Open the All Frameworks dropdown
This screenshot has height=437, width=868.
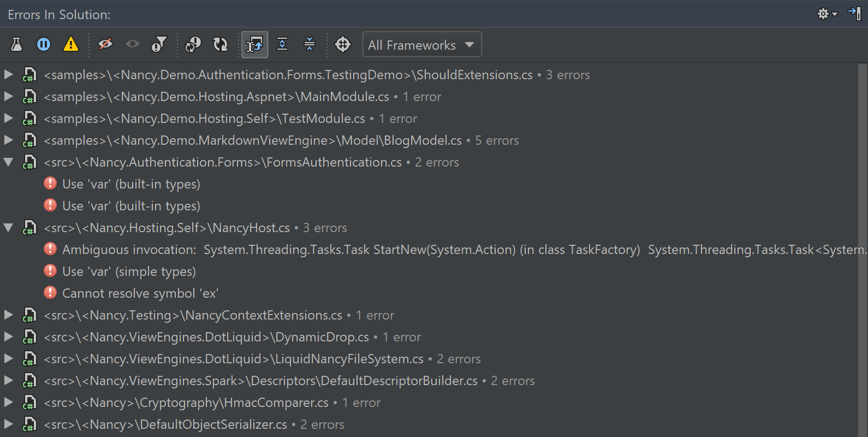coord(422,44)
